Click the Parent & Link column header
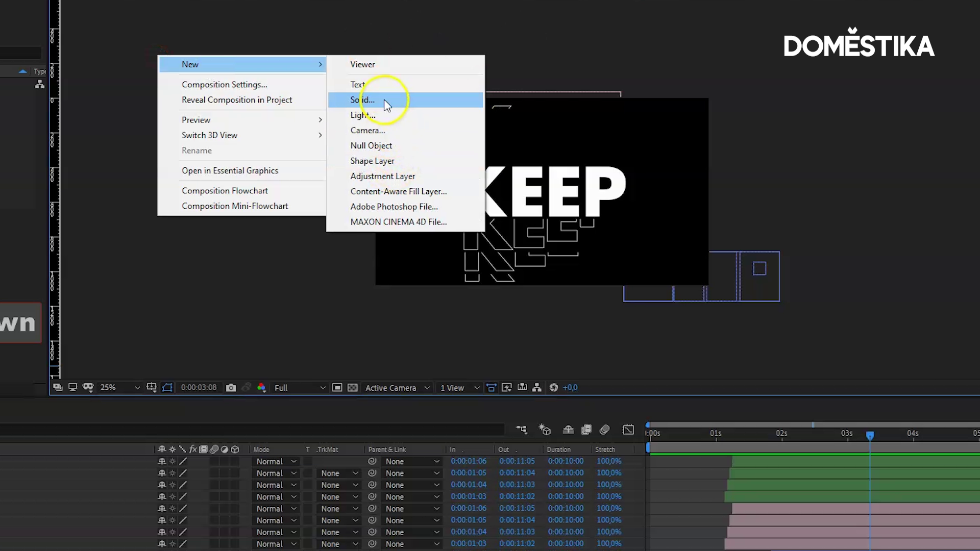The image size is (980, 551). [x=387, y=449]
